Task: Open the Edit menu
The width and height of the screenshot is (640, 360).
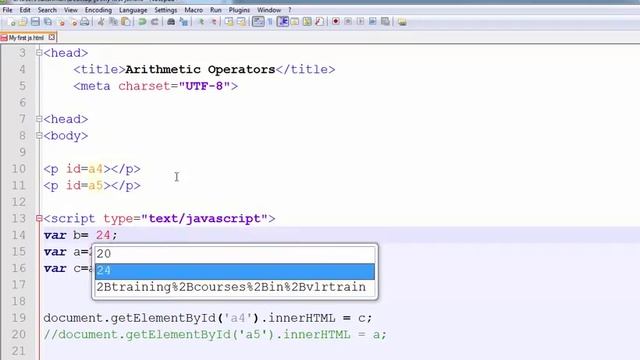Action: click(x=25, y=10)
